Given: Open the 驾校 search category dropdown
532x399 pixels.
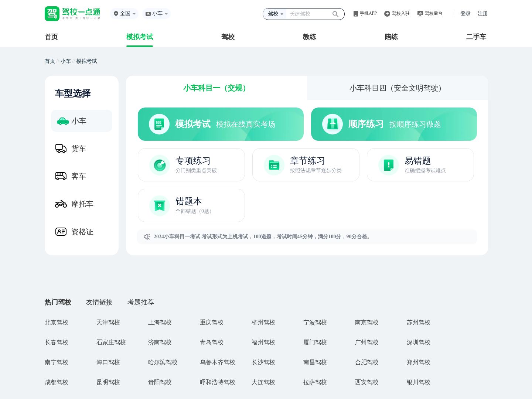Looking at the screenshot, I should [275, 14].
